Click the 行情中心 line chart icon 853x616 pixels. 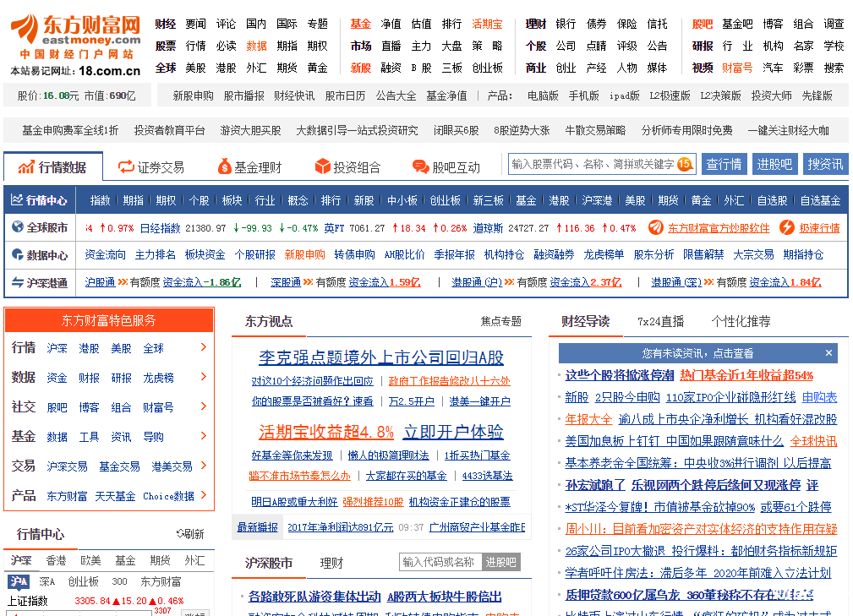pyautogui.click(x=17, y=200)
